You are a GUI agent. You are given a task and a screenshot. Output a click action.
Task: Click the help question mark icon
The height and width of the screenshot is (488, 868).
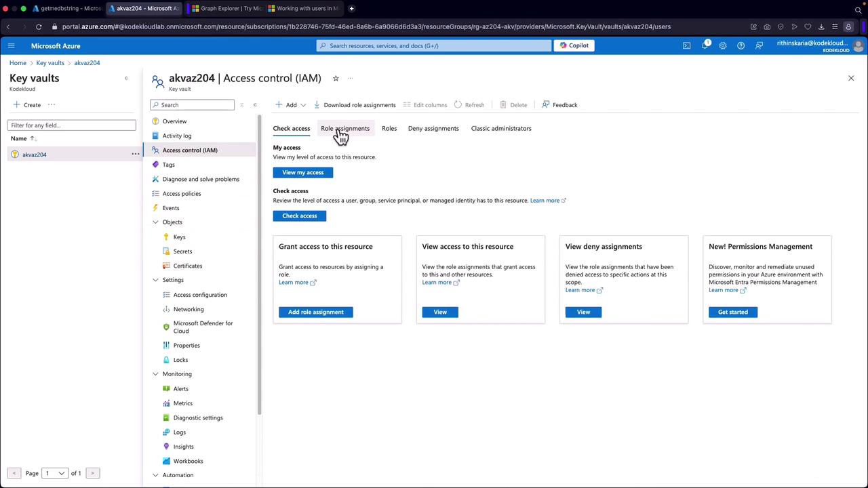741,45
